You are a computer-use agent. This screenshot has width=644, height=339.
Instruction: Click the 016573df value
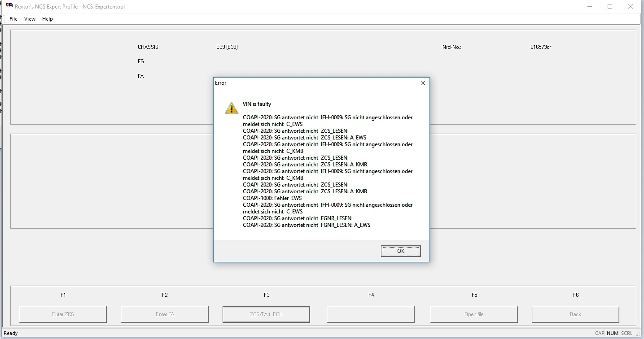tap(540, 47)
